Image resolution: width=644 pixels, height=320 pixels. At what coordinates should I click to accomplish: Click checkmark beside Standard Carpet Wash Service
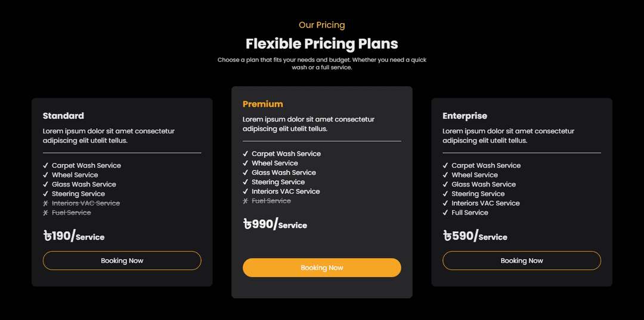(45, 166)
